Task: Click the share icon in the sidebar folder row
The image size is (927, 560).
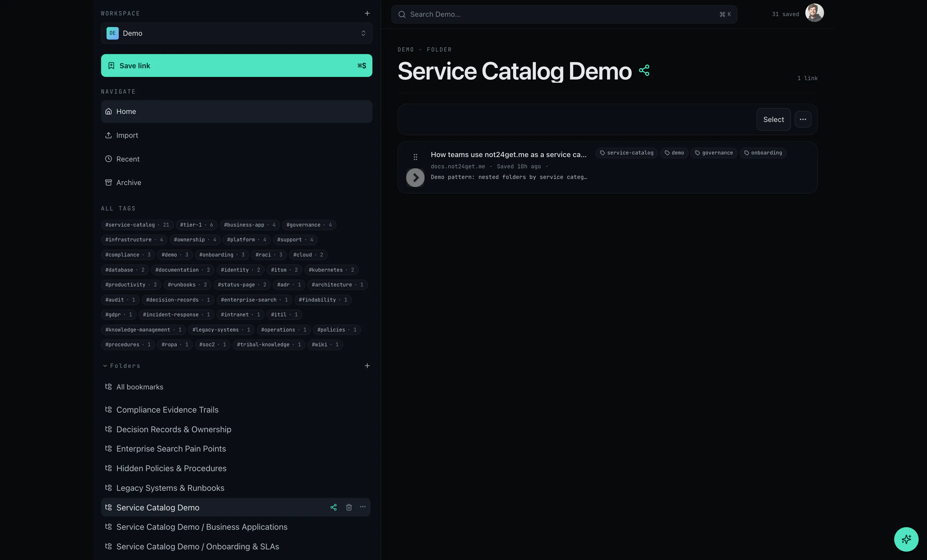Action: tap(333, 507)
